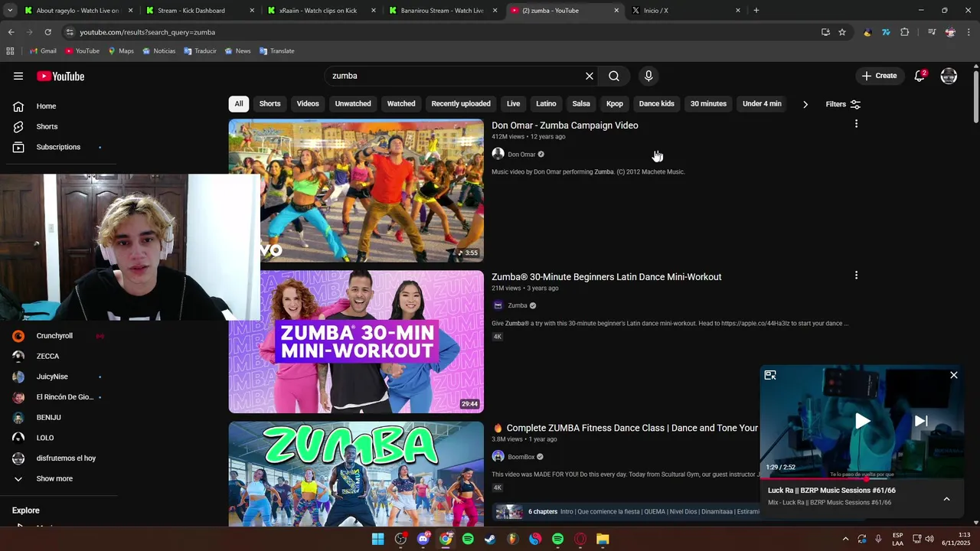Viewport: 980px width, 551px height.
Task: Seek in miniplayer progress bar
Action: pyautogui.click(x=862, y=478)
